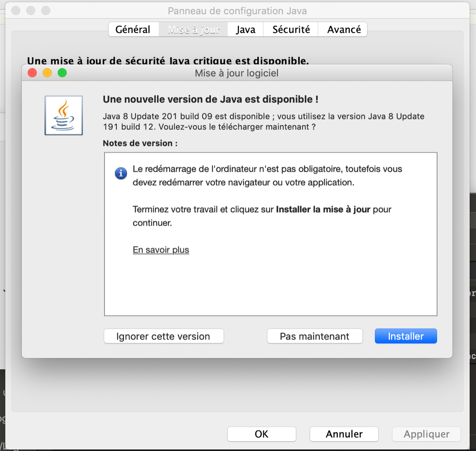
Task: Follow the En savoir plus link
Action: tap(161, 250)
